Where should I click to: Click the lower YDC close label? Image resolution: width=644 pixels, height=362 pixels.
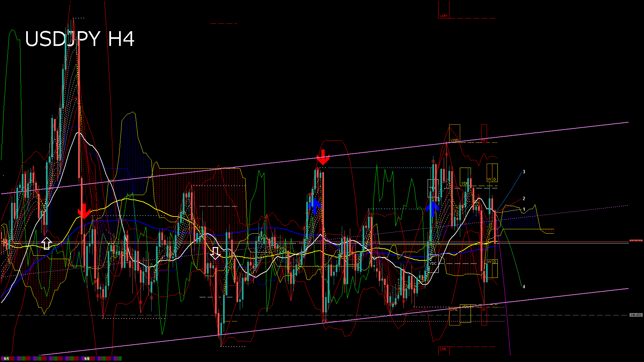433,263
